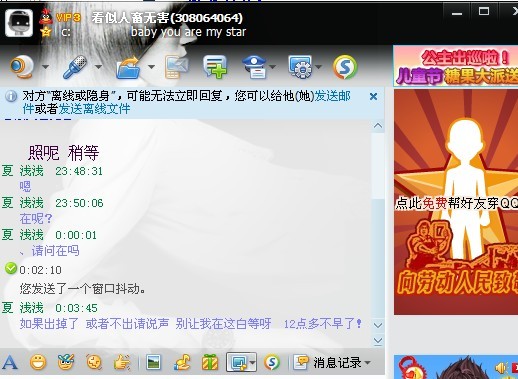Screen dimensions: 518x379
Task: Click the 发送离线文件 link
Action: (94, 109)
